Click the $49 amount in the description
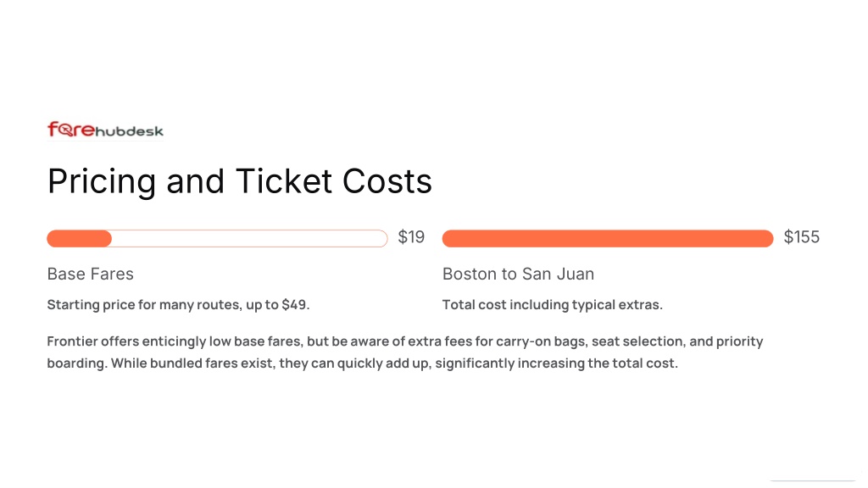The width and height of the screenshot is (868, 488). 294,305
